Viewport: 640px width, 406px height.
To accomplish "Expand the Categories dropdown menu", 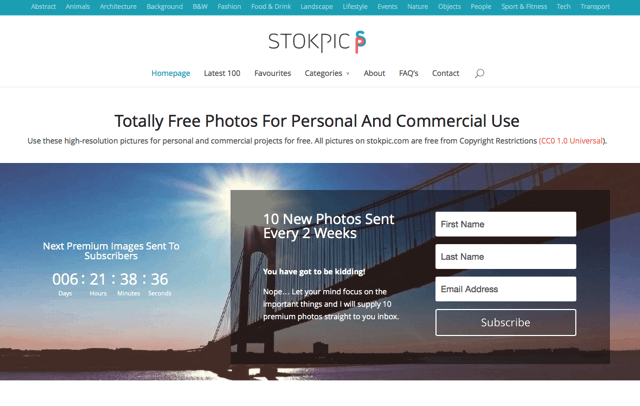I will (x=327, y=73).
